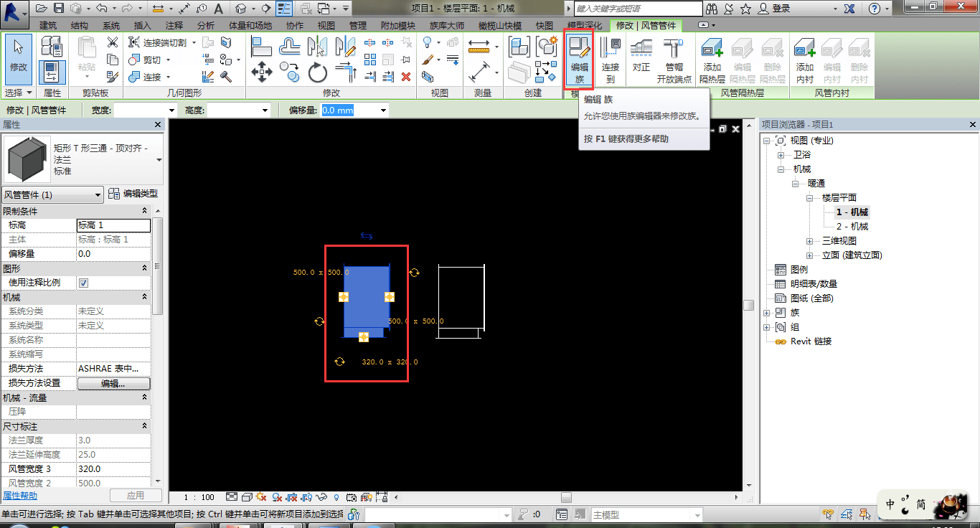Click the visual style icon in view control bar
Screen dimensions: 980x528
(247, 496)
